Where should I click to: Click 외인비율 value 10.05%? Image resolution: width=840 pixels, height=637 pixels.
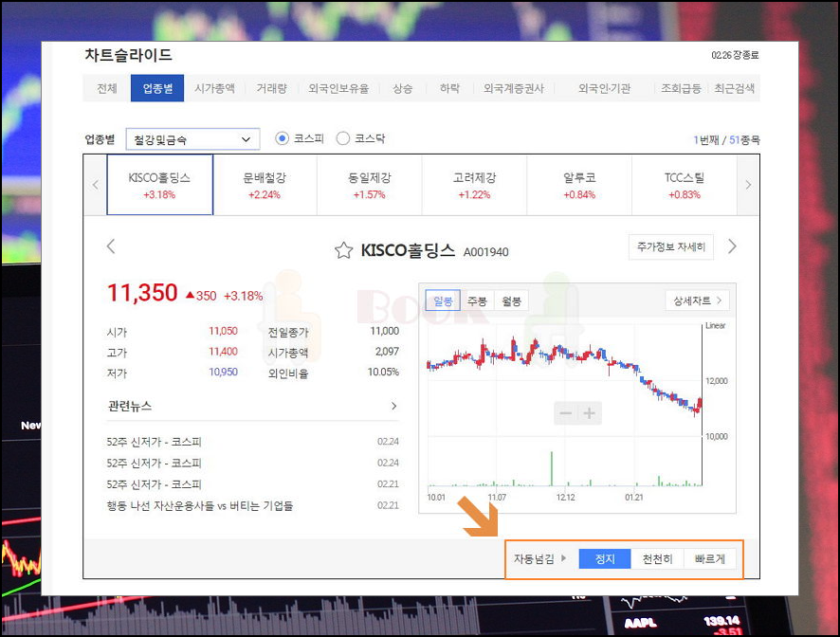[x=383, y=372]
